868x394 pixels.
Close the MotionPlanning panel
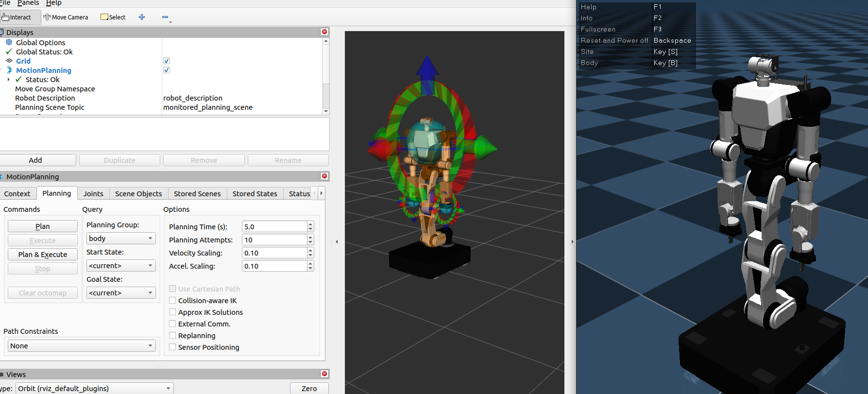coord(324,176)
